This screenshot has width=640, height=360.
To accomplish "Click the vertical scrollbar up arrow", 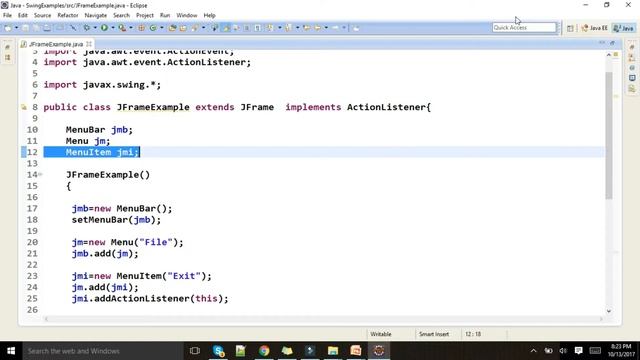I will pyautogui.click(x=609, y=55).
